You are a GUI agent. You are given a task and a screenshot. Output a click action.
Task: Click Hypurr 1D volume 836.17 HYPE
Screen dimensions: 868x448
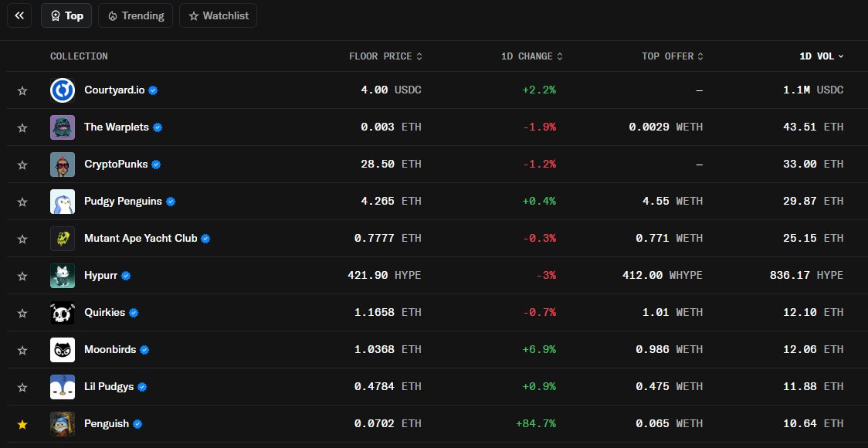[806, 275]
